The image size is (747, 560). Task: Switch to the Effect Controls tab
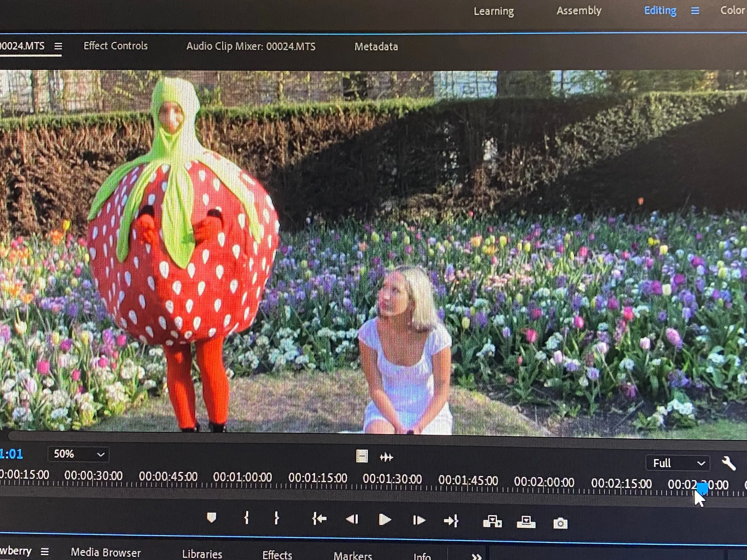point(115,46)
